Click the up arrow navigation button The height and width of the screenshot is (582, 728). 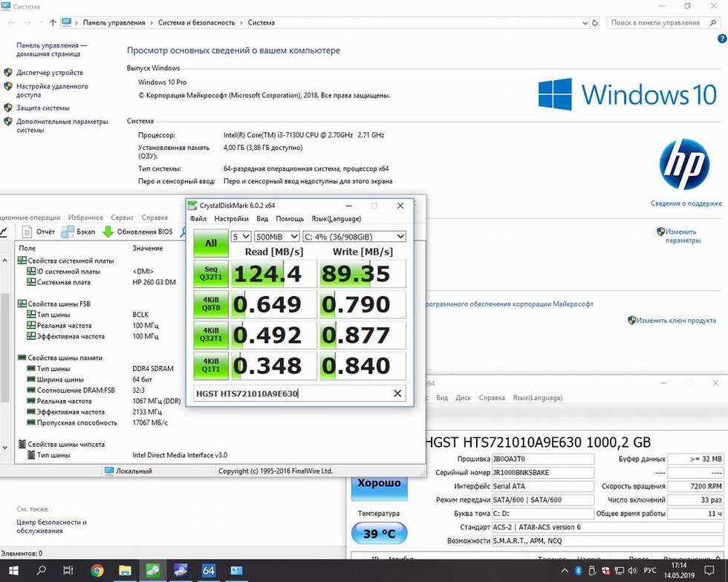click(x=53, y=22)
